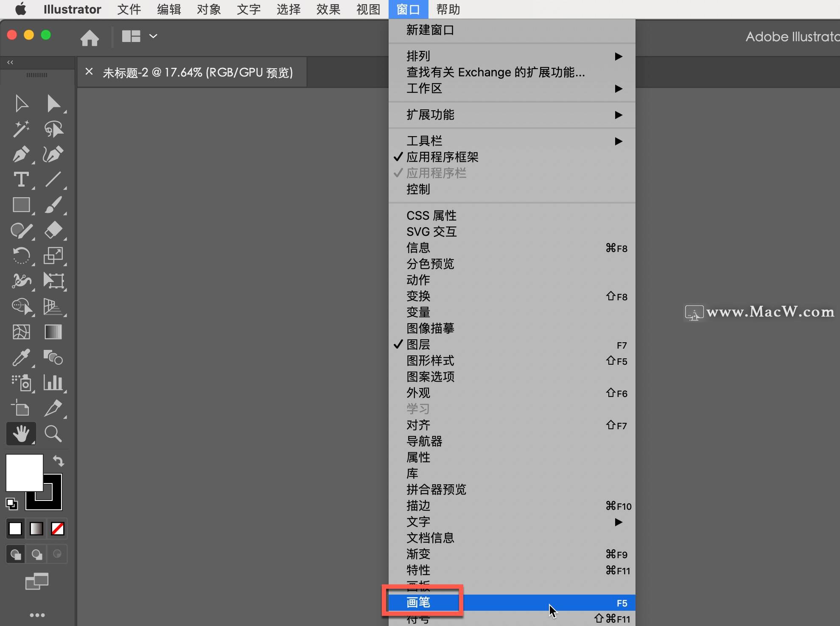Select the Curvature tool
Image resolution: width=840 pixels, height=626 pixels.
[x=53, y=154]
